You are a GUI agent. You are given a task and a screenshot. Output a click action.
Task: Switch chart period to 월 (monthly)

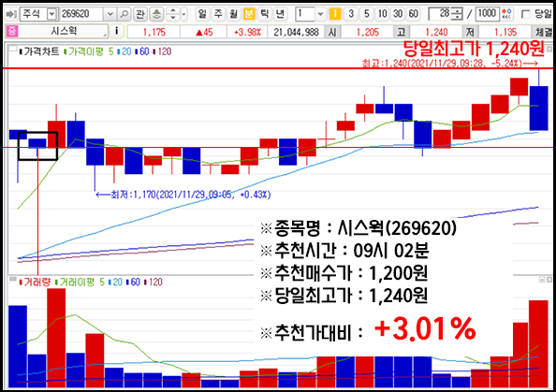[x=233, y=14]
